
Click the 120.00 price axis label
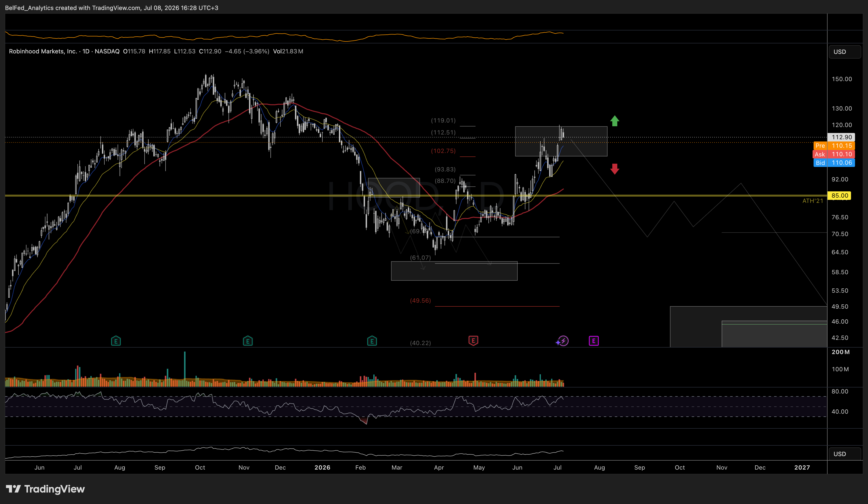point(842,125)
